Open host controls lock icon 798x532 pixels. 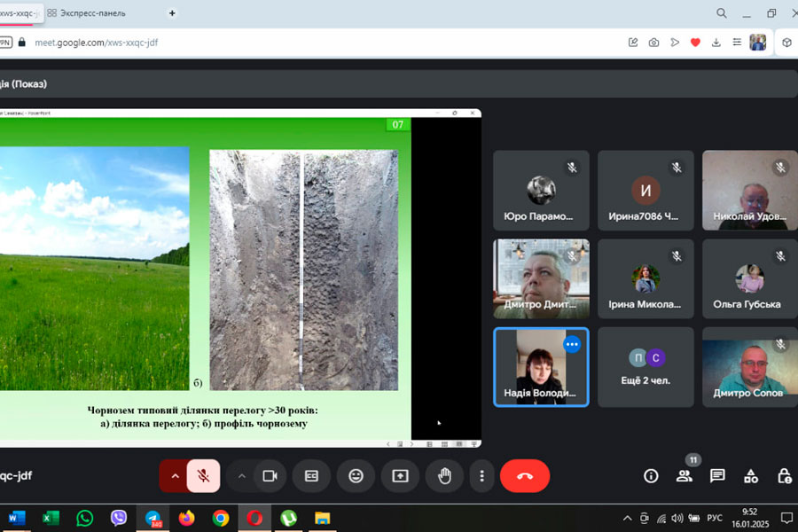[x=785, y=476]
